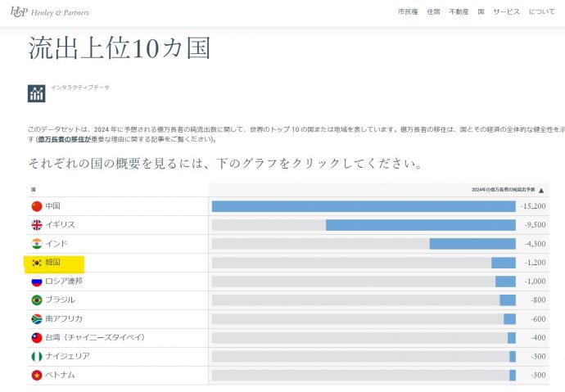Click the Nigeria flag icon
Image resolution: width=565 pixels, height=392 pixels.
37,356
